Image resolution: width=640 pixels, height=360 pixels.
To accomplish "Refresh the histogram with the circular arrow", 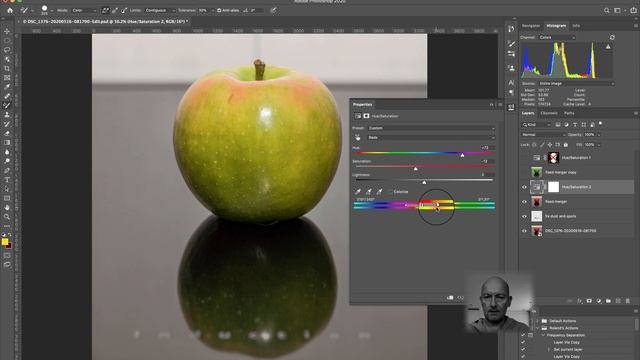I will (612, 38).
